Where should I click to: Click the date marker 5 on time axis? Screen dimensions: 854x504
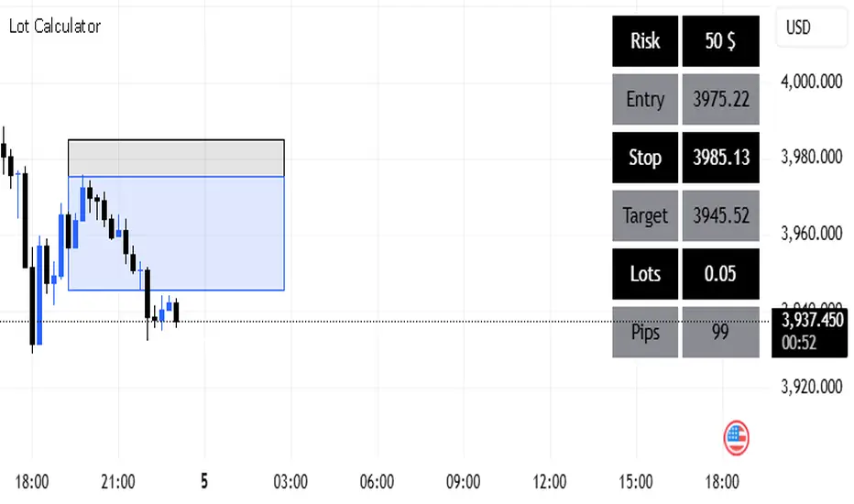204,481
